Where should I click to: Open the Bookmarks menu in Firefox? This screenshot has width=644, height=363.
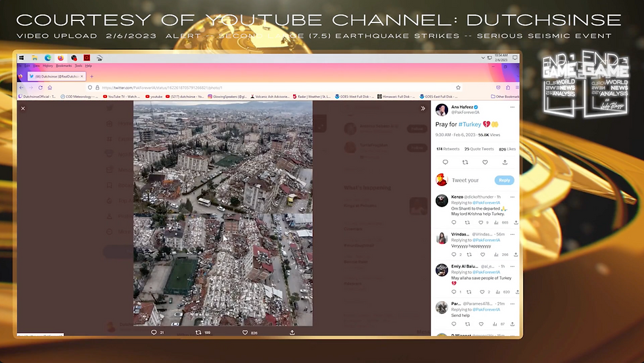coord(64,66)
